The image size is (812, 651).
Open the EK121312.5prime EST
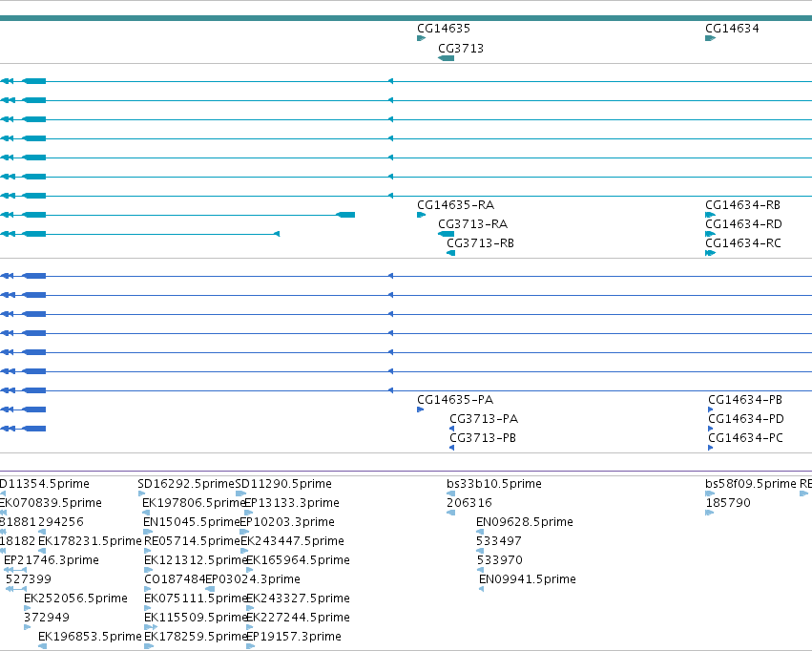pyautogui.click(x=148, y=570)
